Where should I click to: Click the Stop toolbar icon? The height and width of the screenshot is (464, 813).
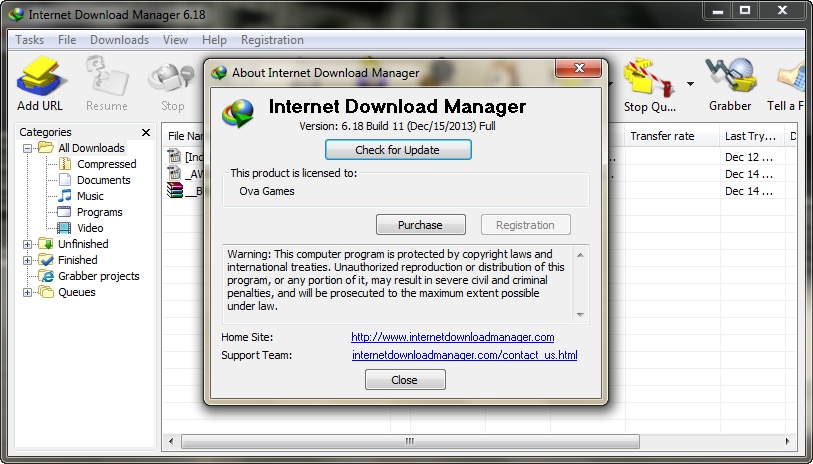(x=172, y=86)
